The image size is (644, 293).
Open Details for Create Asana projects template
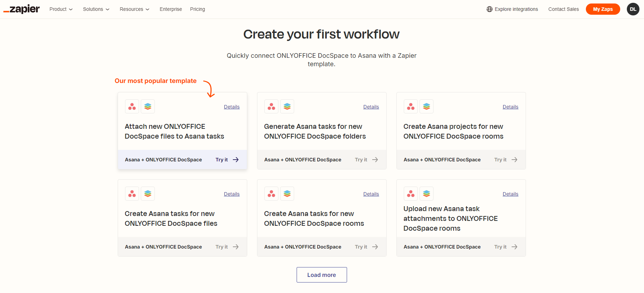(x=510, y=107)
